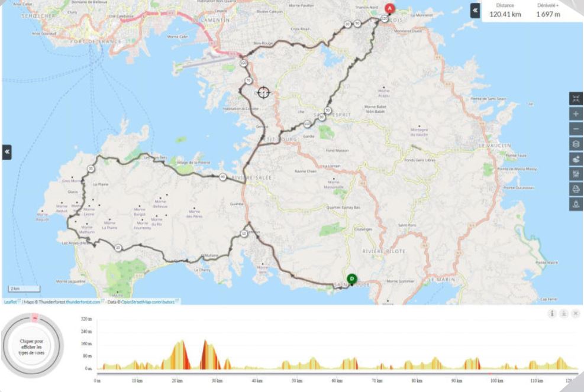584x392 pixels.
Task: Close the elevation profile panel
Action: 576,313
